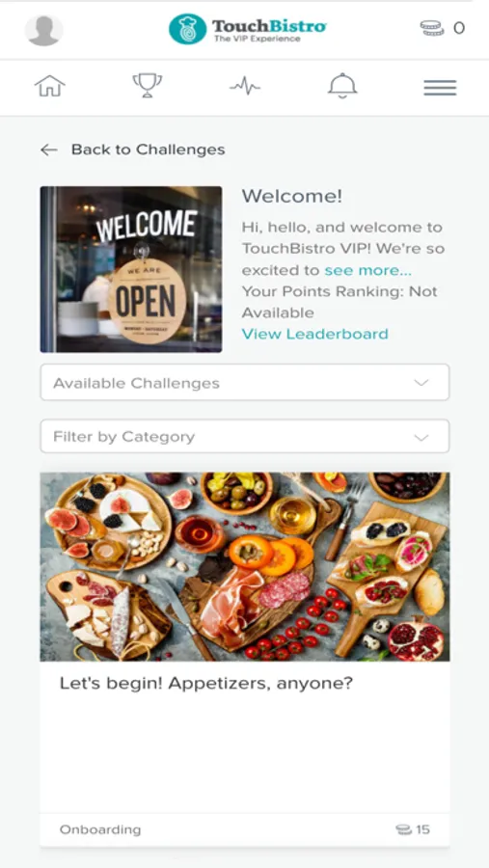This screenshot has height=868, width=489.
Task: Click the Filter by Category chevron arrow
Action: 421,437
